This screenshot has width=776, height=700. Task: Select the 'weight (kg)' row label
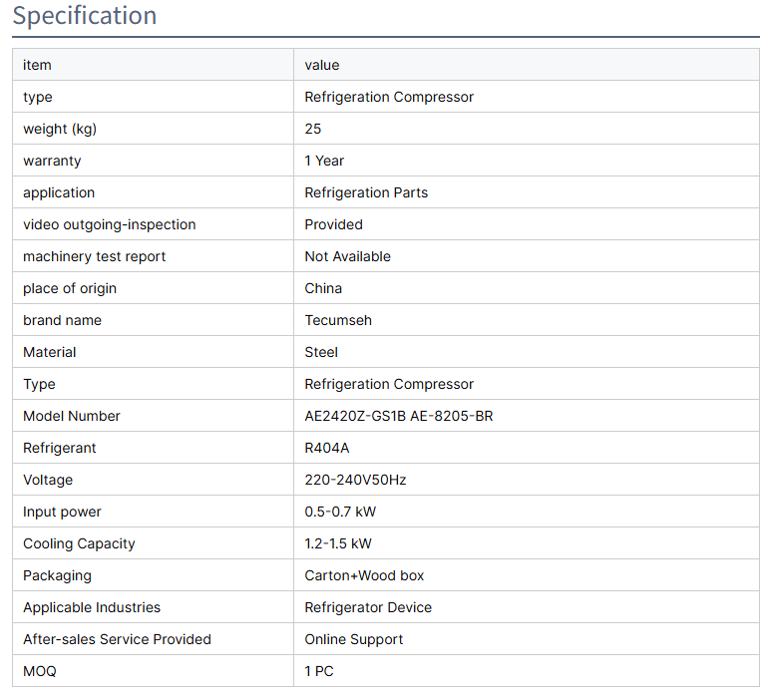[x=60, y=129]
